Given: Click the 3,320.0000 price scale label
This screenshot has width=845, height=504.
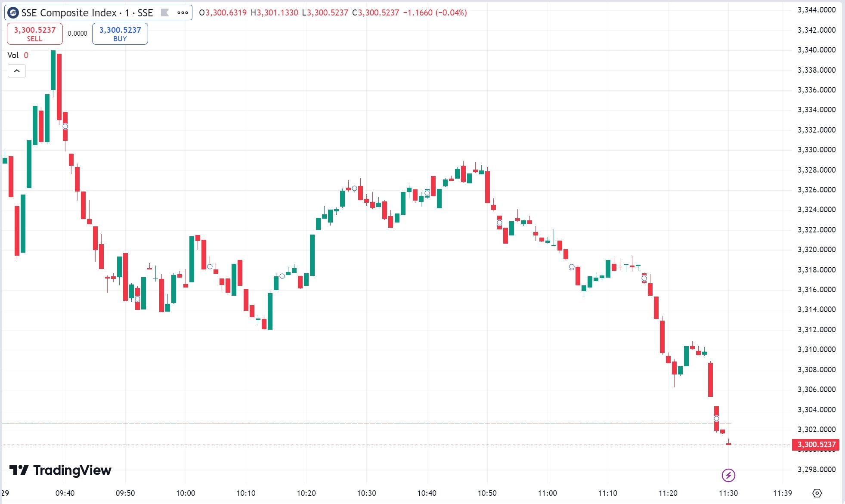Looking at the screenshot, I should coord(817,249).
